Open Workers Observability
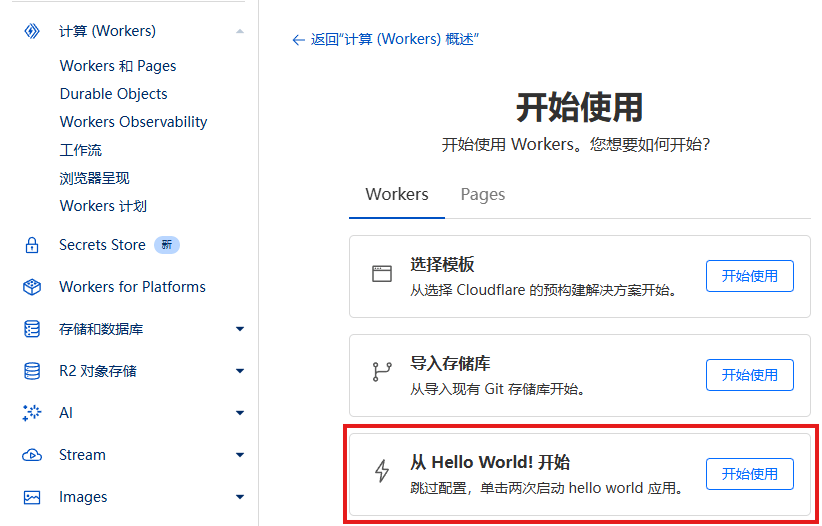The image size is (822, 526). tap(134, 122)
